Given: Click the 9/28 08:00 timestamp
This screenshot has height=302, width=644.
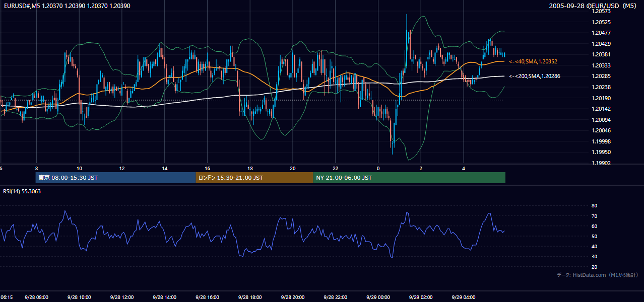Looking at the screenshot, I should 37,297.
